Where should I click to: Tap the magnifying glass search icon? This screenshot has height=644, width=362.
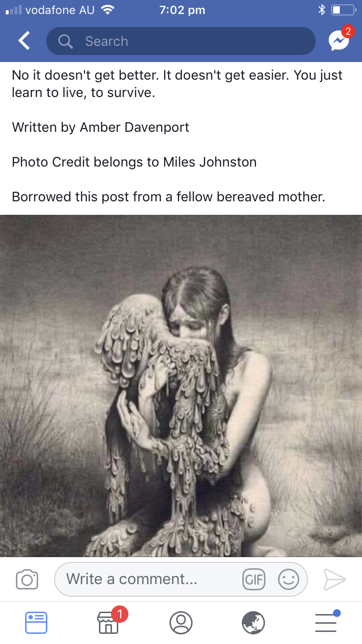click(x=65, y=41)
